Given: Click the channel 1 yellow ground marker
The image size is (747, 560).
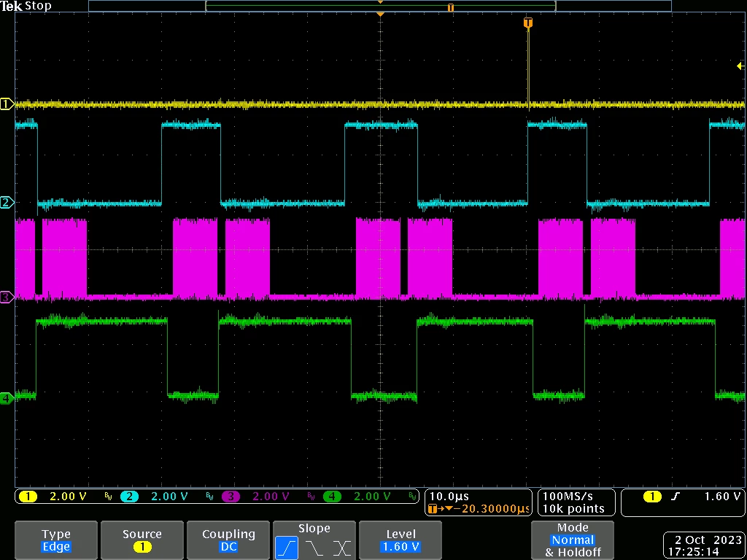Looking at the screenshot, I should coord(7,104).
